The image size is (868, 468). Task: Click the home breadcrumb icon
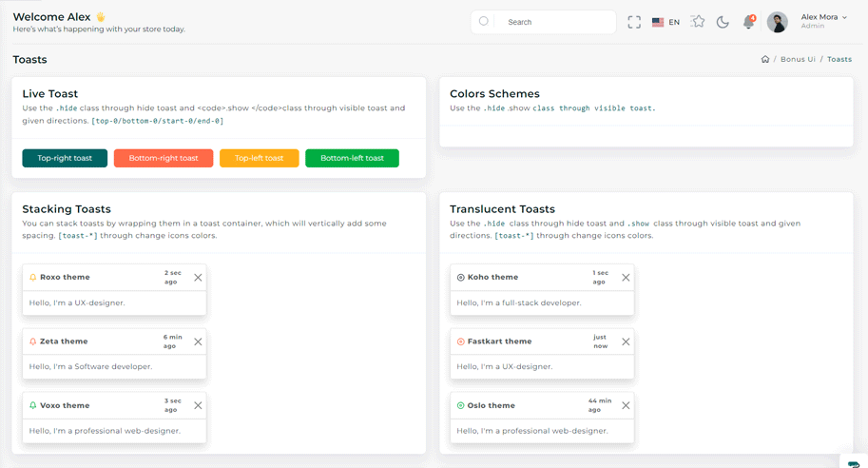point(765,59)
